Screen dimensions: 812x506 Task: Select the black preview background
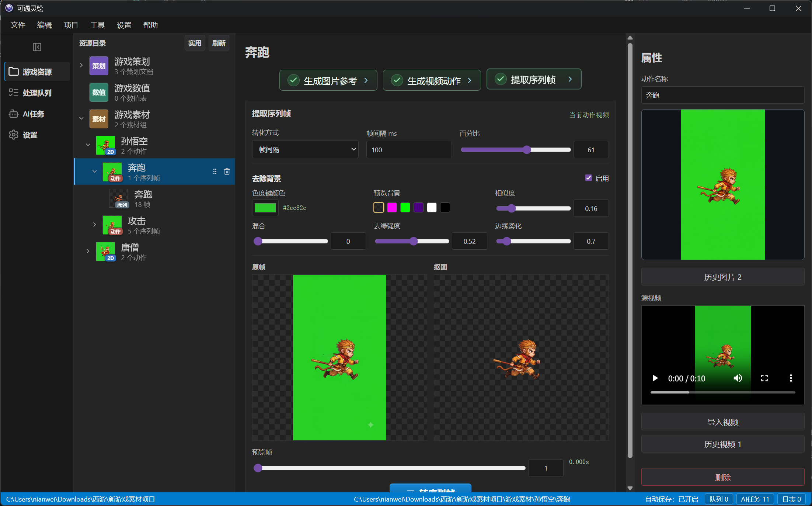[x=445, y=208]
